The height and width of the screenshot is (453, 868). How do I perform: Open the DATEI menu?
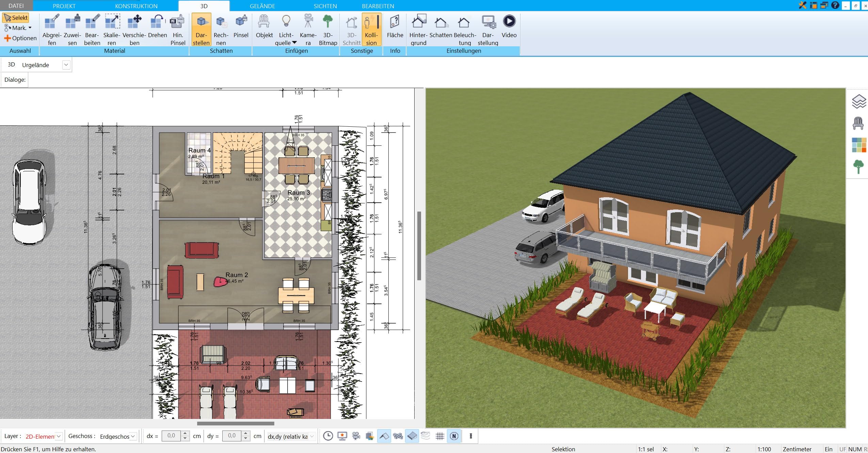click(16, 6)
